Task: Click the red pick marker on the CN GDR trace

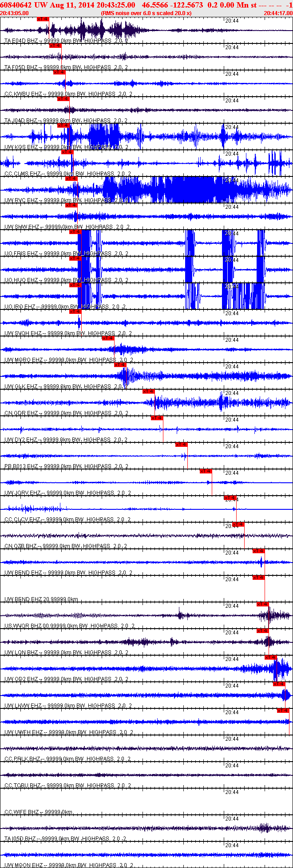Action: pyautogui.click(x=149, y=391)
